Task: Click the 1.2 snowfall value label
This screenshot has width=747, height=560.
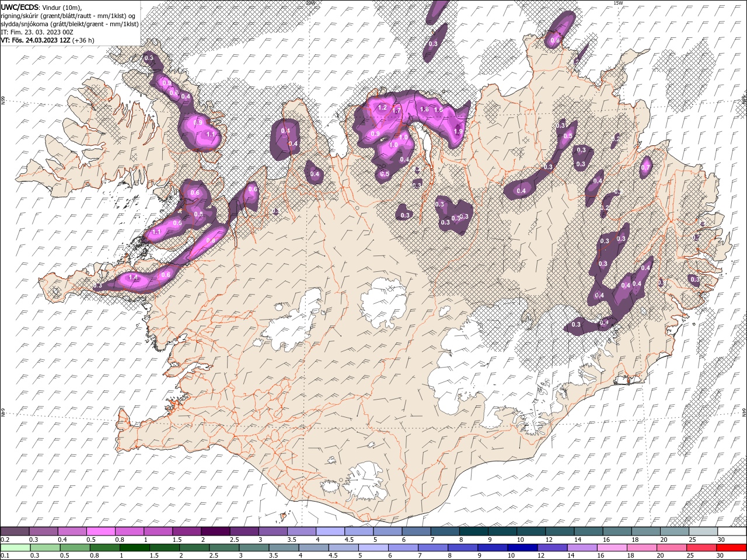Action: click(383, 108)
